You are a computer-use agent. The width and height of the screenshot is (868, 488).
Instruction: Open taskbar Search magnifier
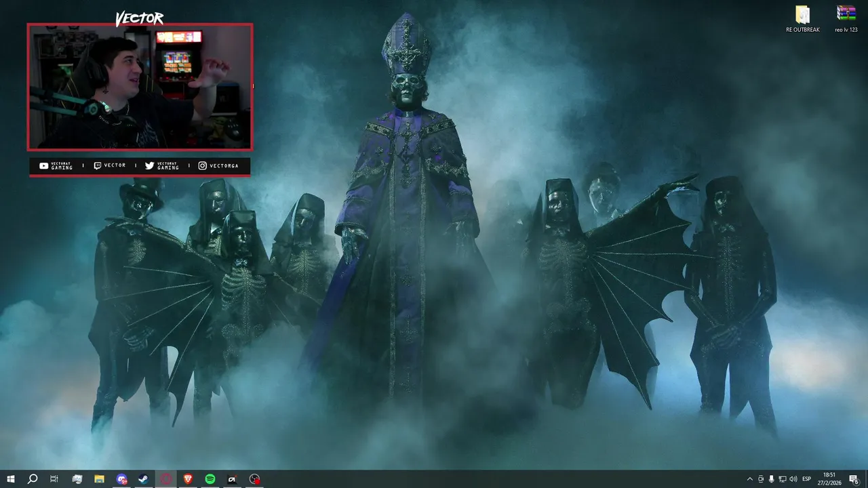[x=32, y=479]
